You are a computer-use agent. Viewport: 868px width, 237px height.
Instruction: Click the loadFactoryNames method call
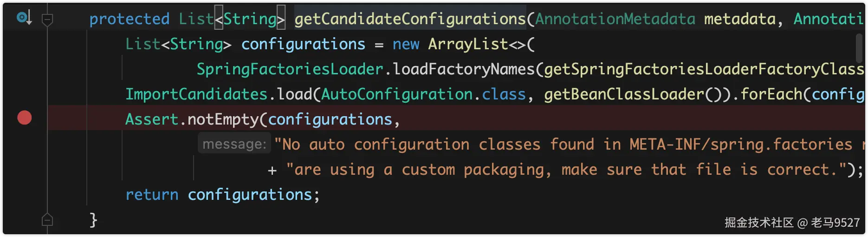pos(464,69)
